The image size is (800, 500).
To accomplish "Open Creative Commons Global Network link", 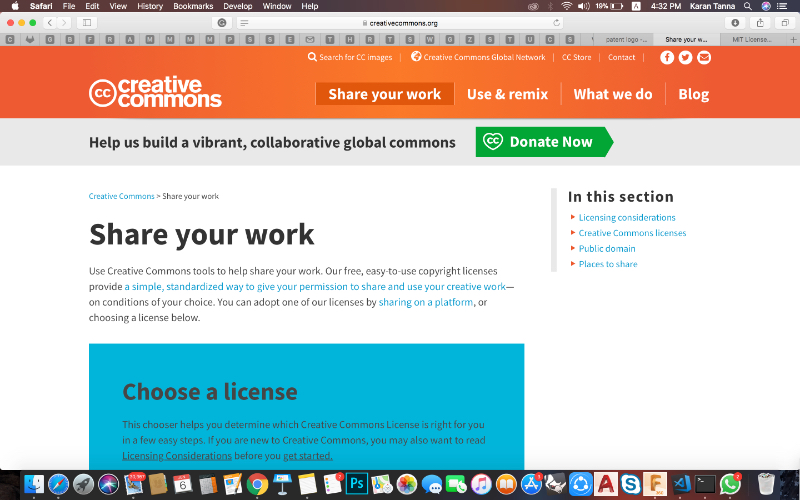I will click(479, 57).
